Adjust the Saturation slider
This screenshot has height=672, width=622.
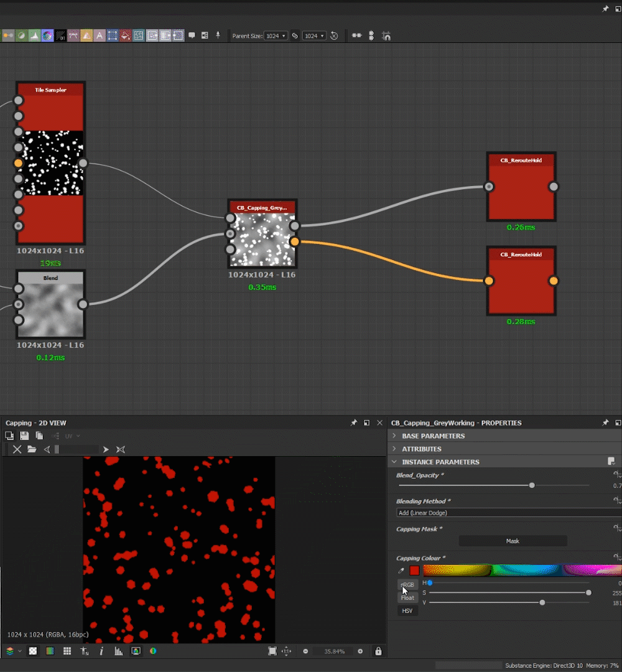(588, 593)
